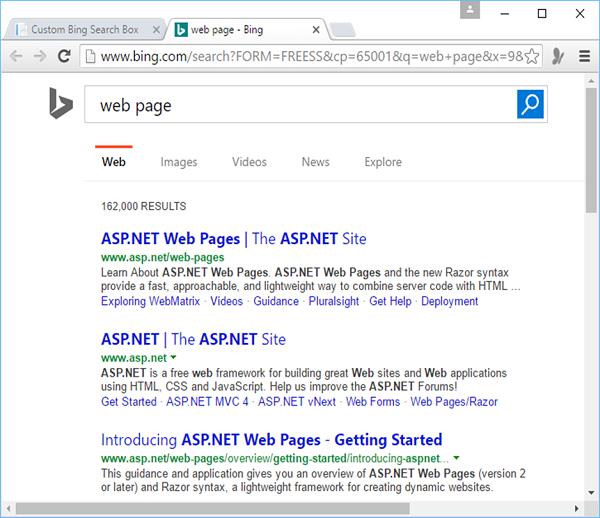
Task: Expand the arrow after the introducing-aspnet URL
Action: pos(456,458)
